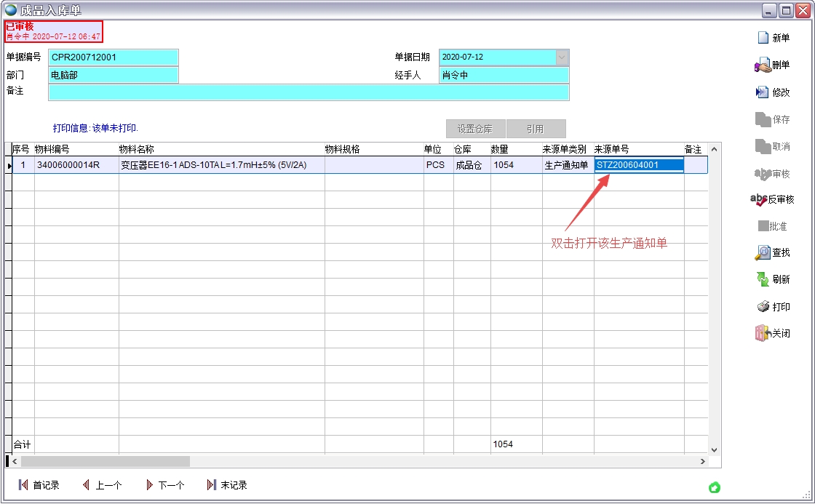Go to 上一个 previous record
Viewport: 815px width, 504px height.
86,485
